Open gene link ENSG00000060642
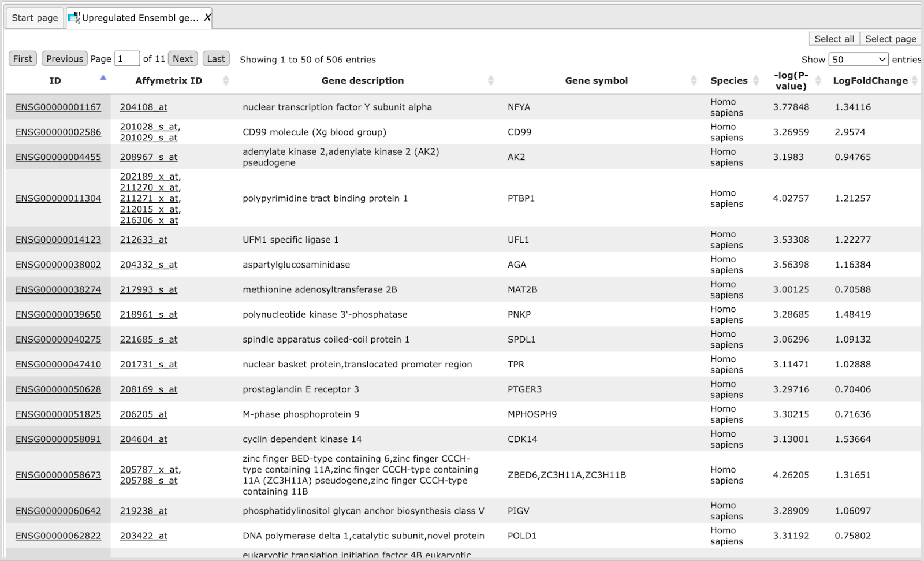 58,511
